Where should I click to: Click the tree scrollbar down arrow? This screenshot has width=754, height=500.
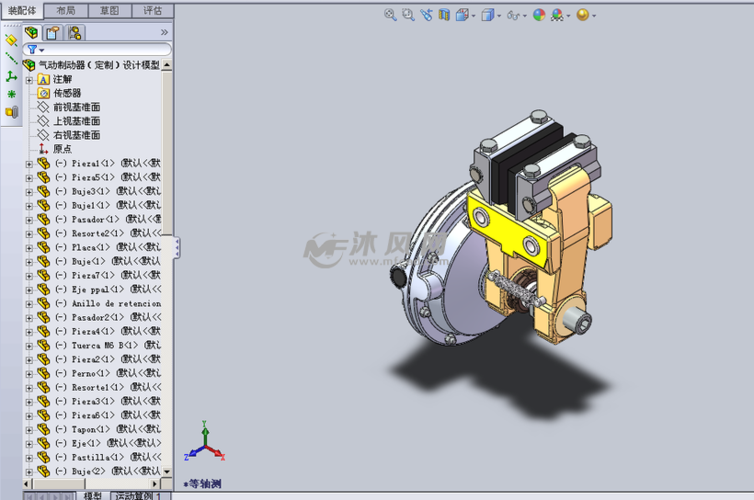tap(167, 471)
